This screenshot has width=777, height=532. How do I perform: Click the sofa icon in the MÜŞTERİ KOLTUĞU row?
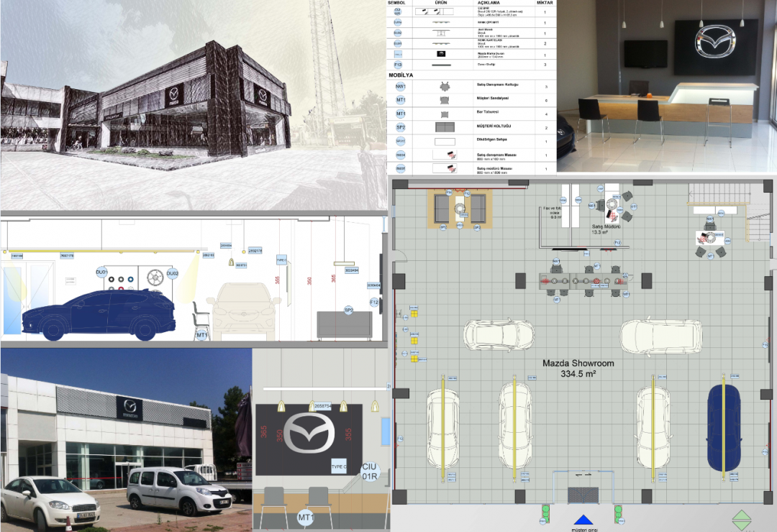(445, 127)
